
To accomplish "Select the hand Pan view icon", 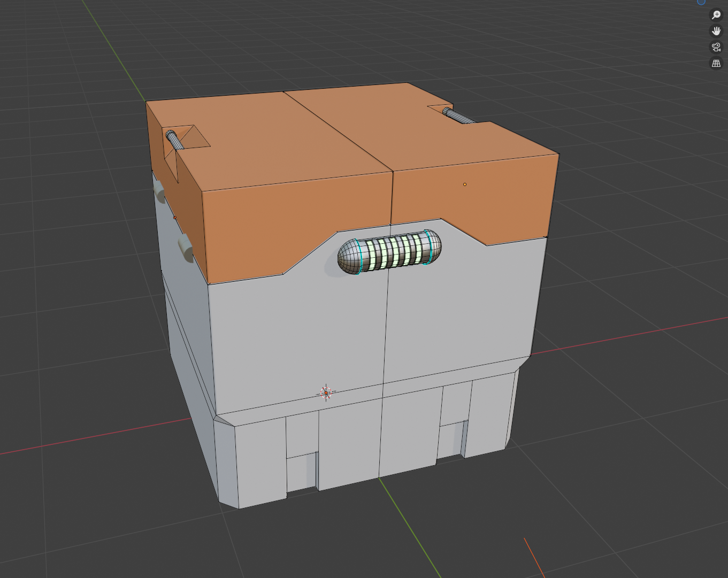I will 716,31.
